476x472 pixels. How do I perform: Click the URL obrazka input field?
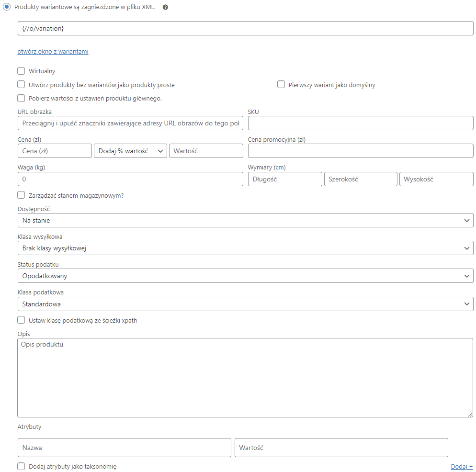point(131,123)
